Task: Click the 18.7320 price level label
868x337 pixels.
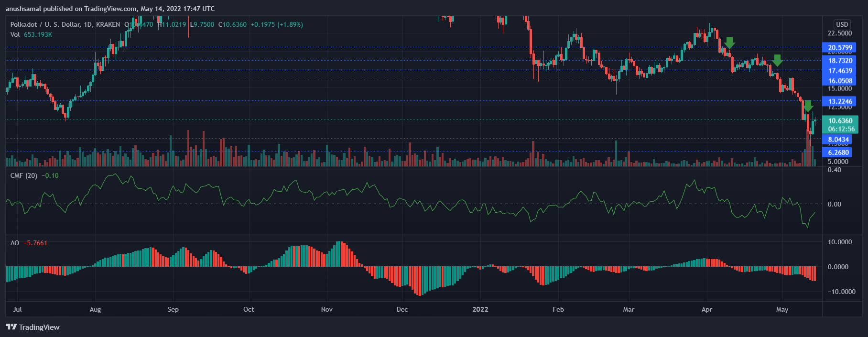Action: coord(840,60)
